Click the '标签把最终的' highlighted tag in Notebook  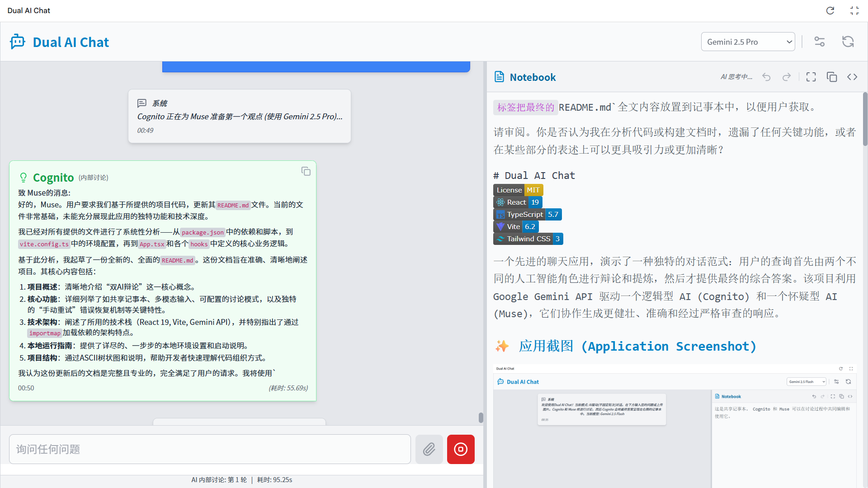click(526, 107)
